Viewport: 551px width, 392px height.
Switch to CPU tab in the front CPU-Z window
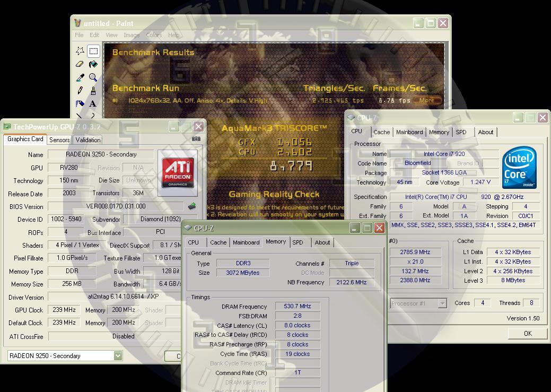(x=193, y=242)
